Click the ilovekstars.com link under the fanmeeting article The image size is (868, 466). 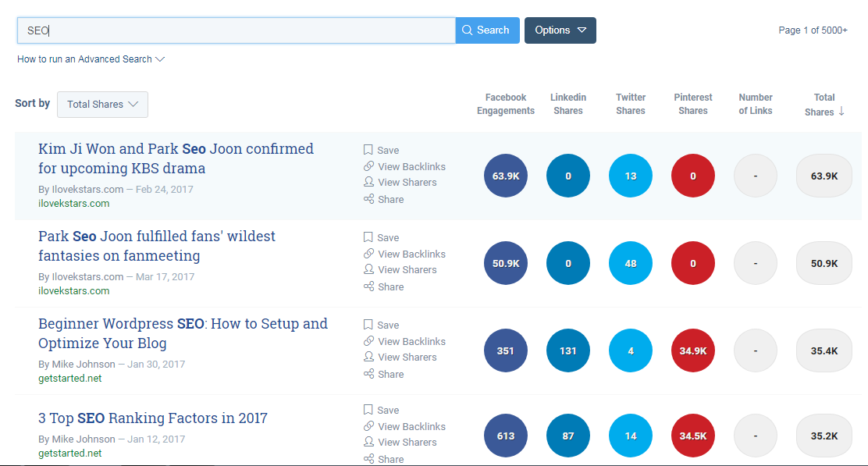[73, 290]
